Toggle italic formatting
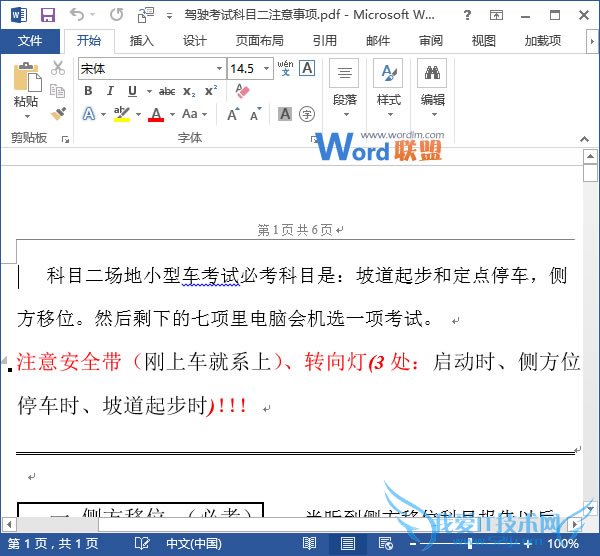This screenshot has height=556, width=600. 110,91
